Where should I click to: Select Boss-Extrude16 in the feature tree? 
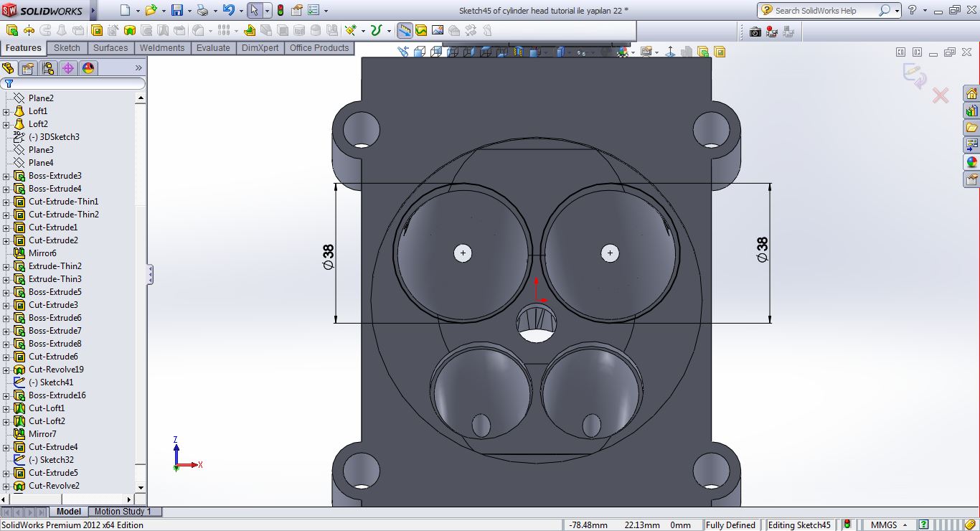57,395
